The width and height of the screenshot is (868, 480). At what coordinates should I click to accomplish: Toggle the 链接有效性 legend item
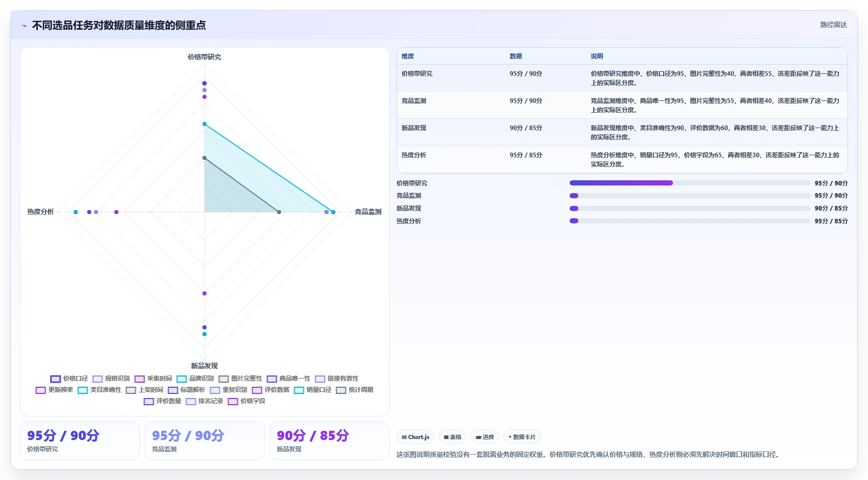coord(337,379)
